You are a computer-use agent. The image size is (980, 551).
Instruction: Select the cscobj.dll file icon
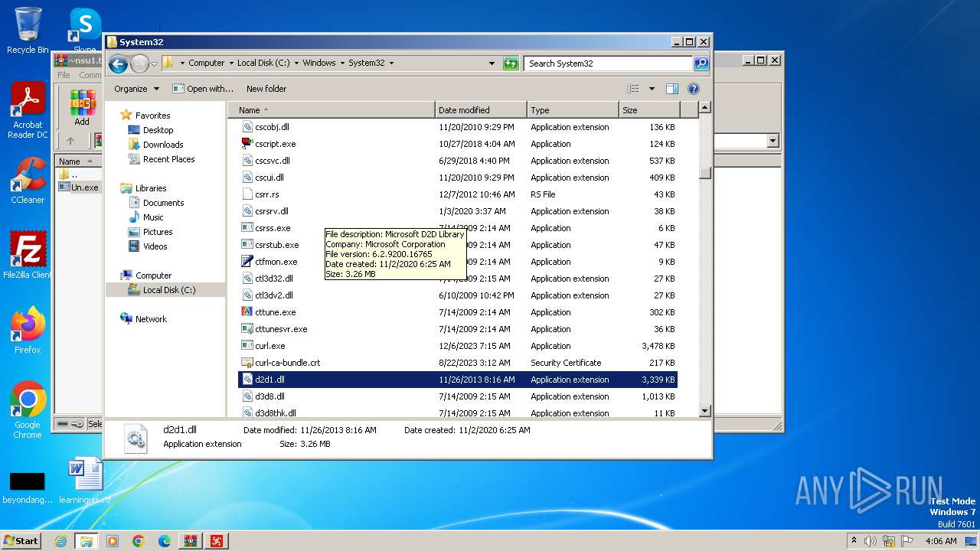coord(247,127)
